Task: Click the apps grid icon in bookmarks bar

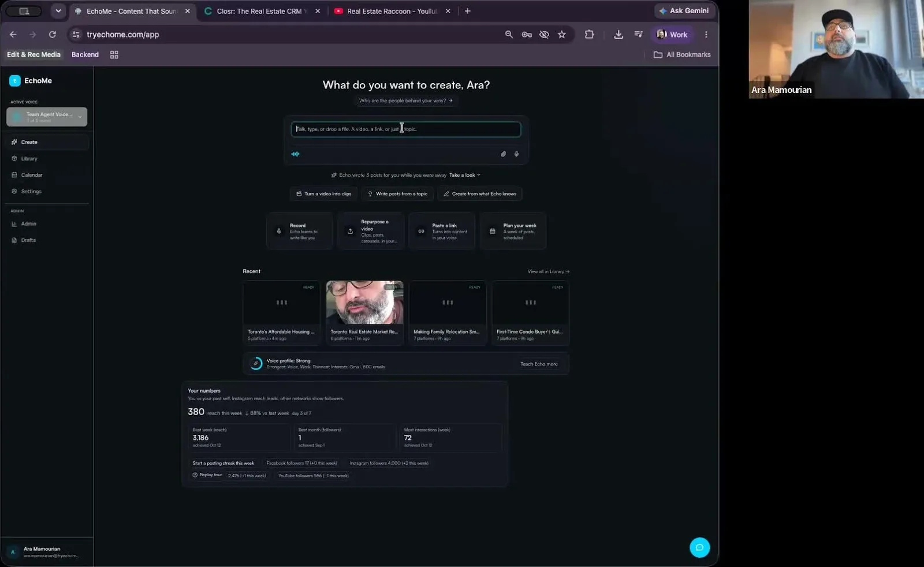Action: coord(114,55)
